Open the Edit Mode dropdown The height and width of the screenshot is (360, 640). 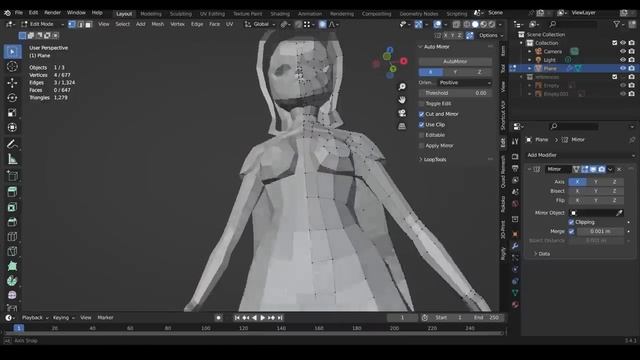coord(42,24)
